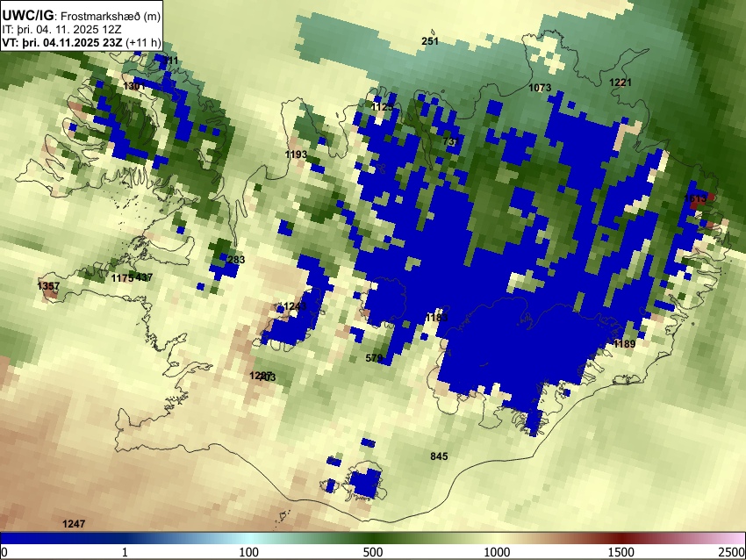Click the value label 1183
The image size is (746, 560).
[437, 318]
